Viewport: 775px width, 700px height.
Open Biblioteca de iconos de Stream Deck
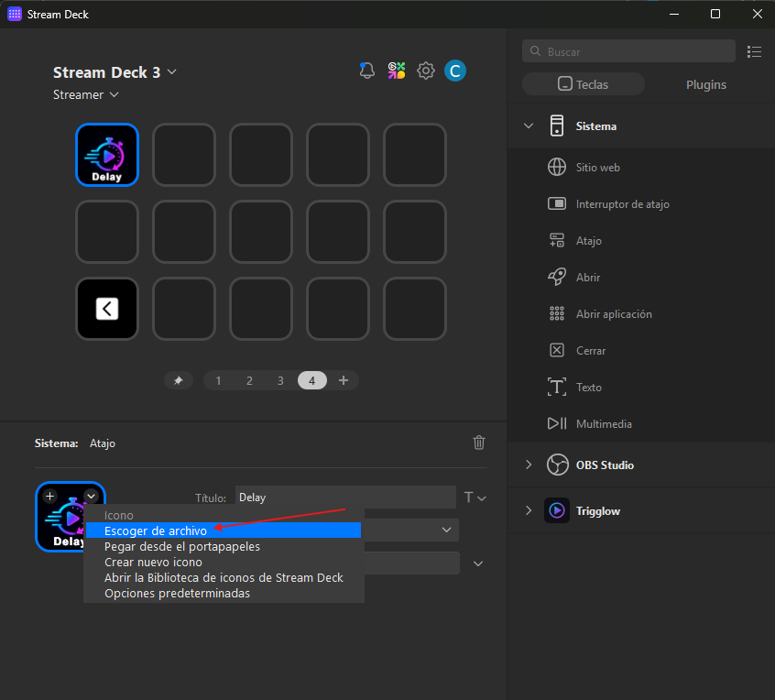pos(224,577)
